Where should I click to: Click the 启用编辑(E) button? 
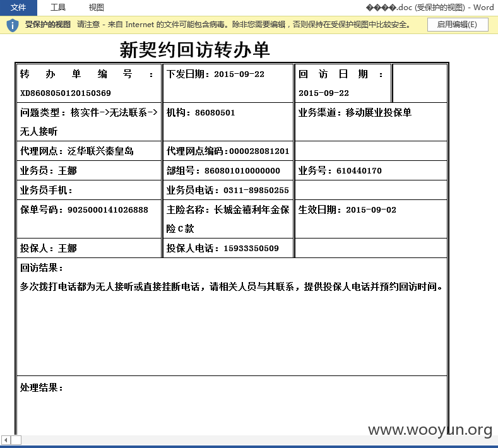coord(458,25)
